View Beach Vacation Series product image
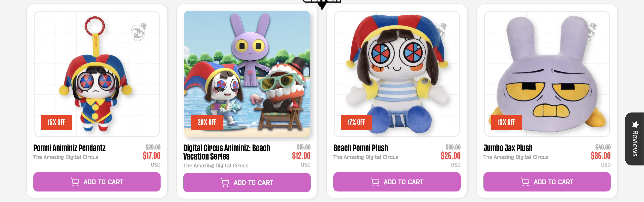 [x=247, y=74]
